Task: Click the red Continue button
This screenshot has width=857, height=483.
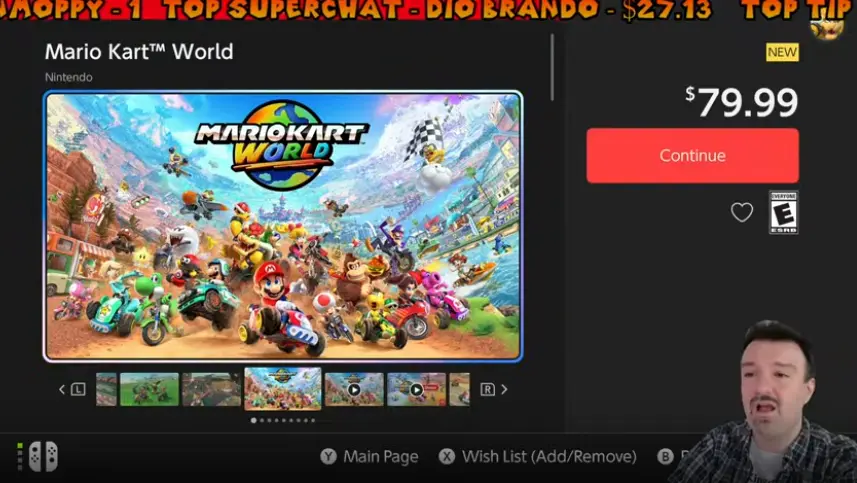Action: 692,156
